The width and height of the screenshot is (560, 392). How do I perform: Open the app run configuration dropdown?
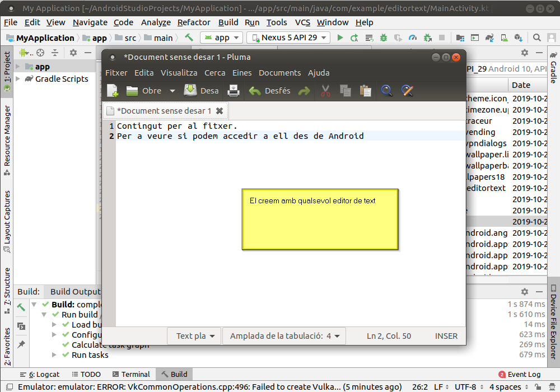pos(221,38)
